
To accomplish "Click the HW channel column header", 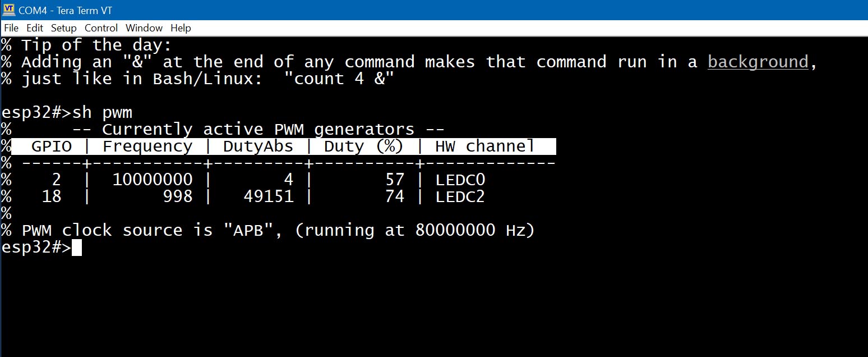I will pos(485,147).
